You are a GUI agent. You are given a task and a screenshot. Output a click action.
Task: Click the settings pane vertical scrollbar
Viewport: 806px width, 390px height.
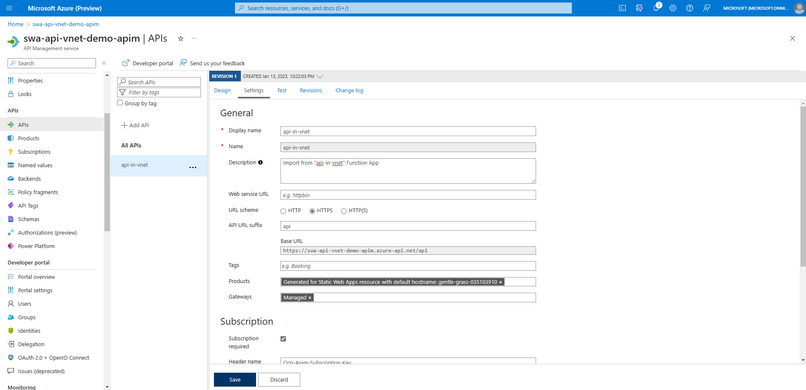[x=803, y=186]
